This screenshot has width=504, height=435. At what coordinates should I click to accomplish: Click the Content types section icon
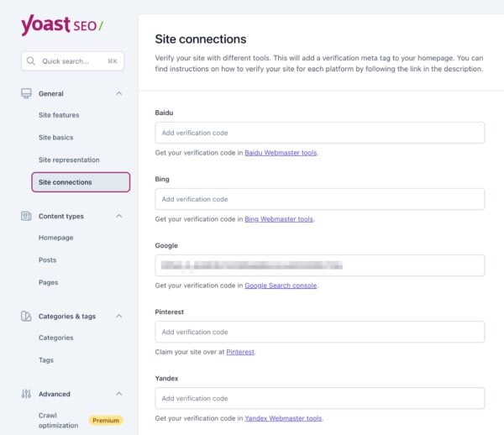point(26,216)
